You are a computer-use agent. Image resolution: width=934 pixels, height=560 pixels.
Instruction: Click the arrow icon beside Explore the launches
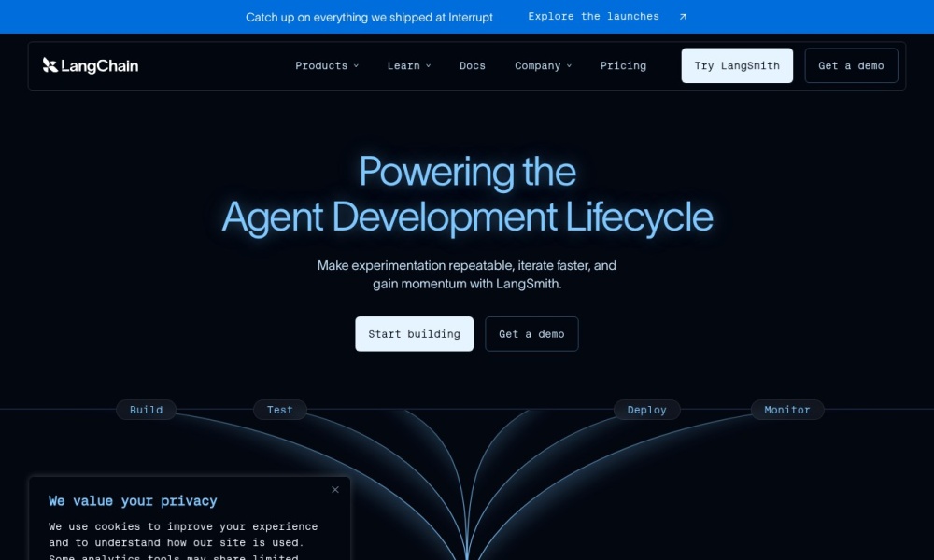tap(684, 17)
